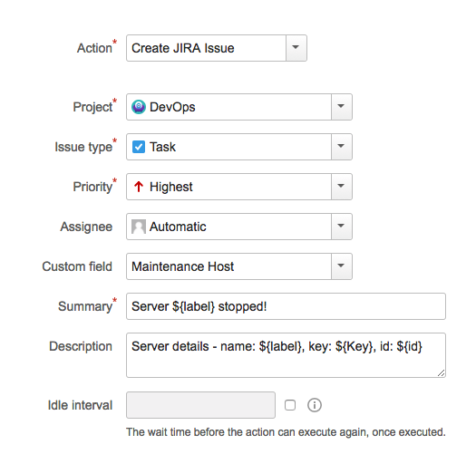Click the blue Task issue type icon

click(139, 147)
